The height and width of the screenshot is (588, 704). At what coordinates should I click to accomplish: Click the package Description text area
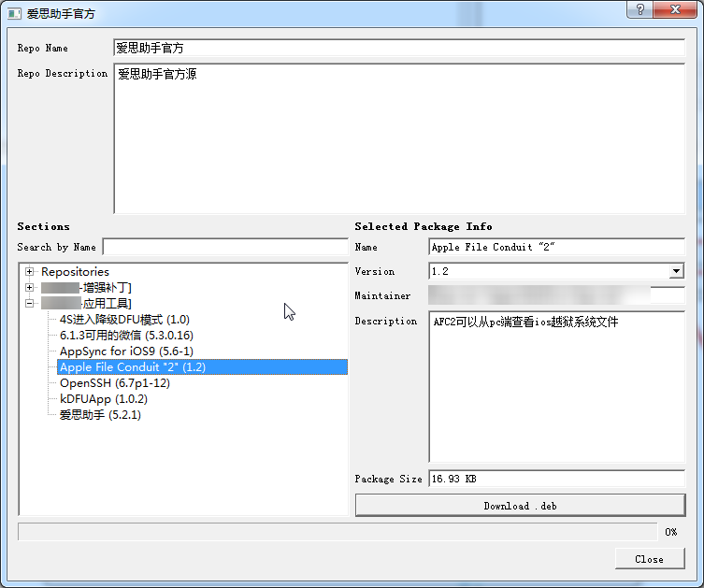[556, 386]
